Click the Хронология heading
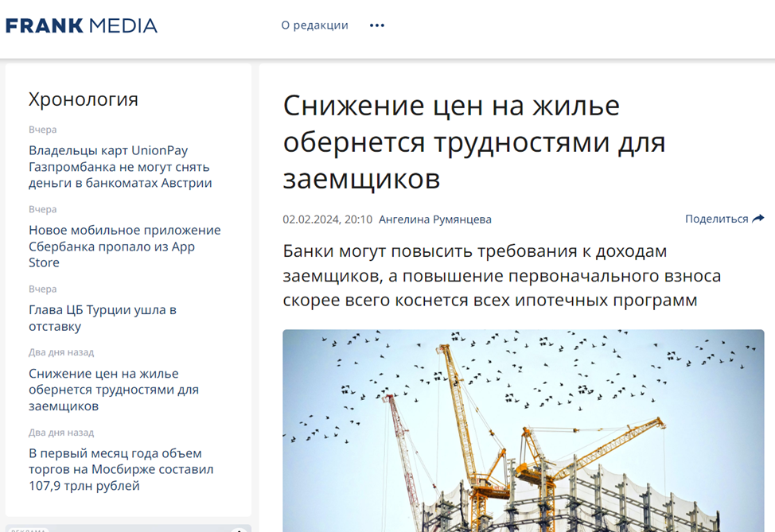 click(83, 99)
